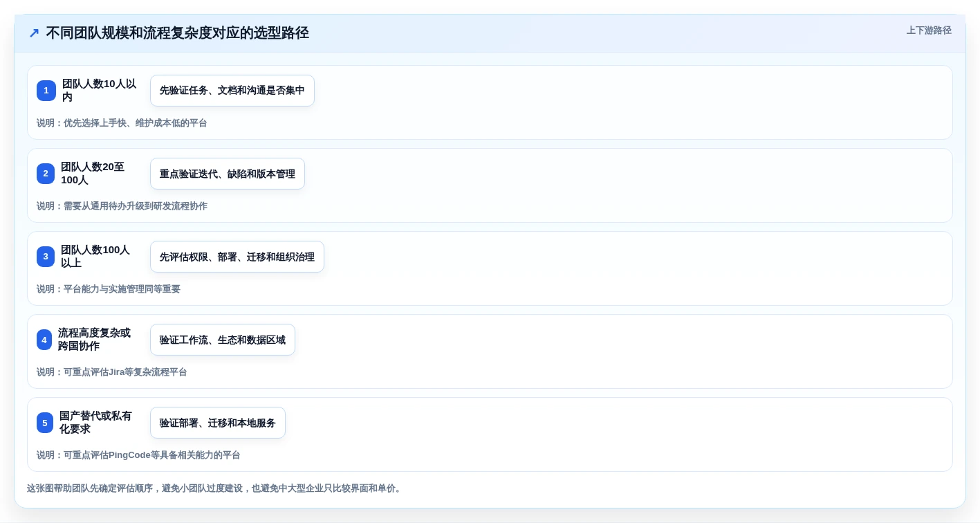The height and width of the screenshot is (523, 980).
Task: Click the note about evaluating PingCode
Action: pos(138,455)
